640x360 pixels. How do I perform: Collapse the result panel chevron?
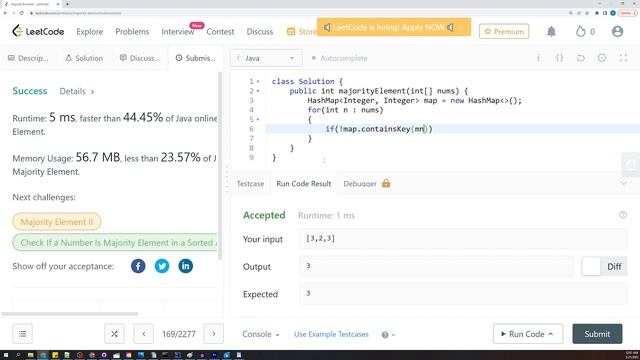coord(623,184)
